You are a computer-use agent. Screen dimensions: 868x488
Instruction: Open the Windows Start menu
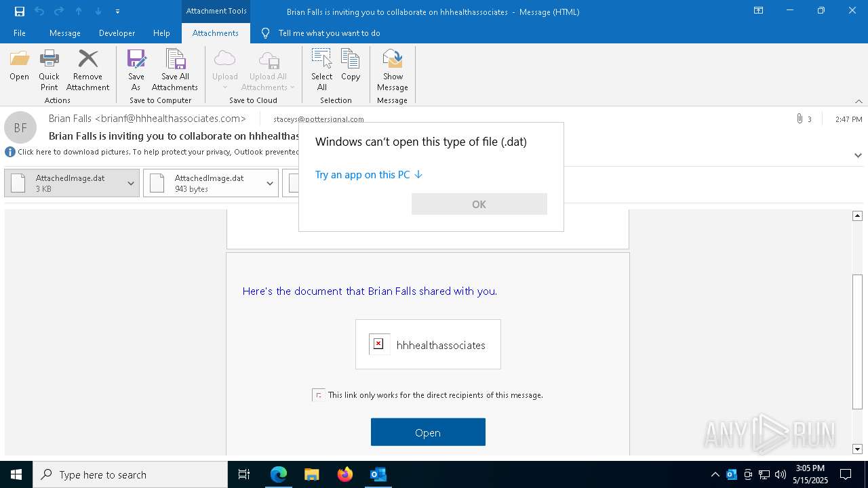tap(16, 474)
